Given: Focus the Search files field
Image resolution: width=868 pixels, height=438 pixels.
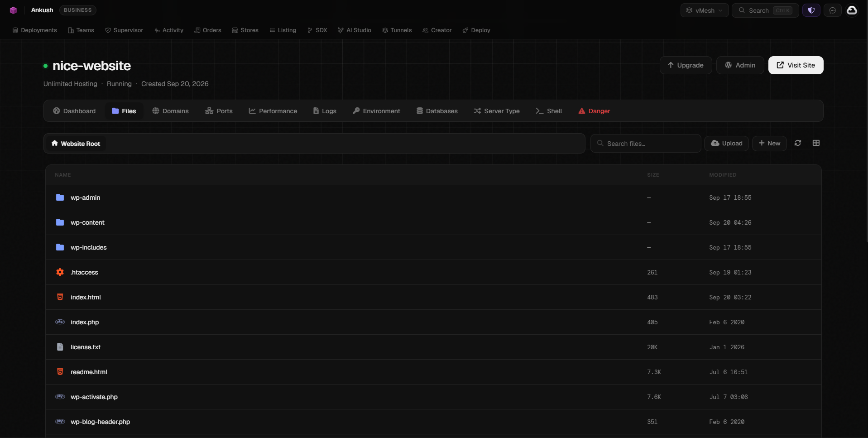Looking at the screenshot, I should click(646, 143).
